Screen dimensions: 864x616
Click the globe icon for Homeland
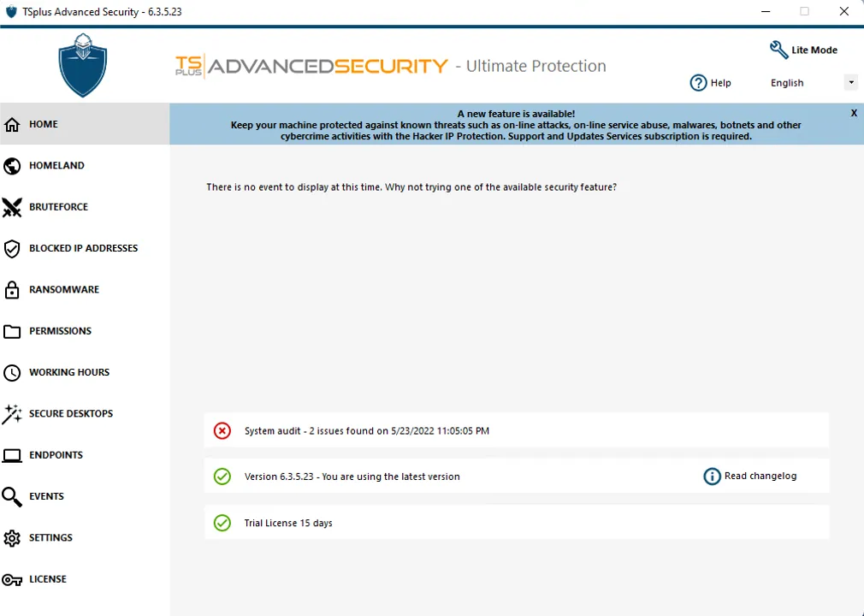pyautogui.click(x=12, y=166)
